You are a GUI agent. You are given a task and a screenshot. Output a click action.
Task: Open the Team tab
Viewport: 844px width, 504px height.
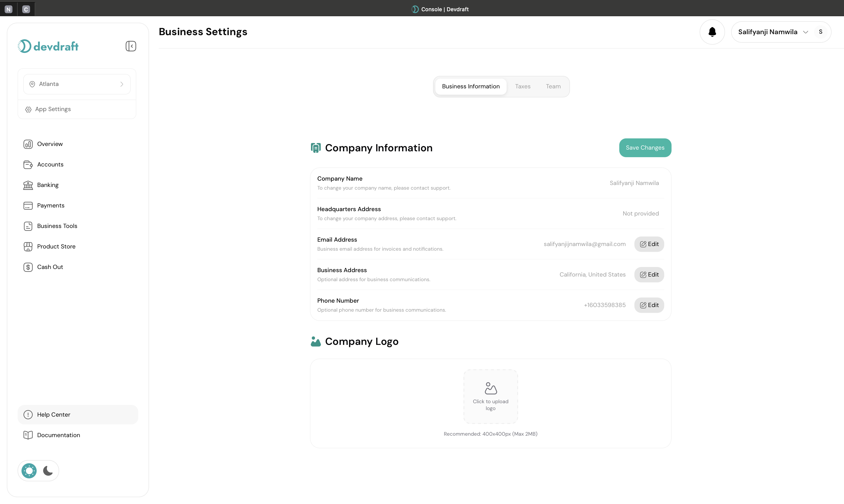(553, 86)
